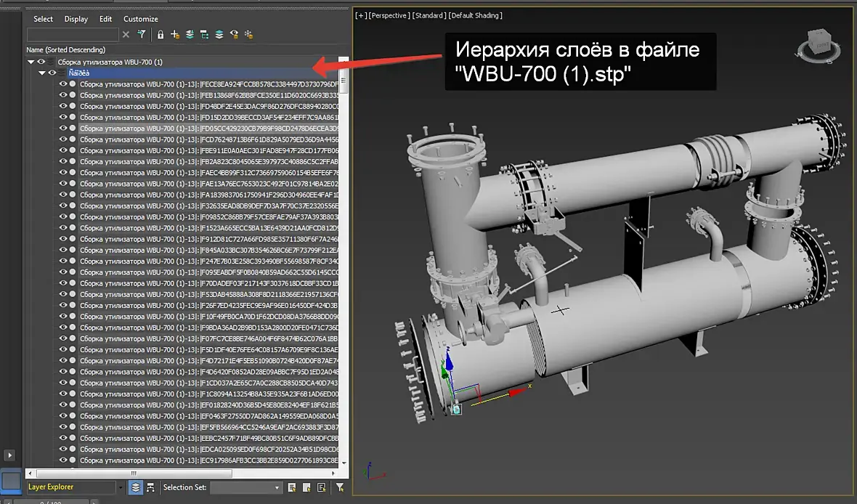Click horizontal scrollbar left arrow

tap(30, 473)
